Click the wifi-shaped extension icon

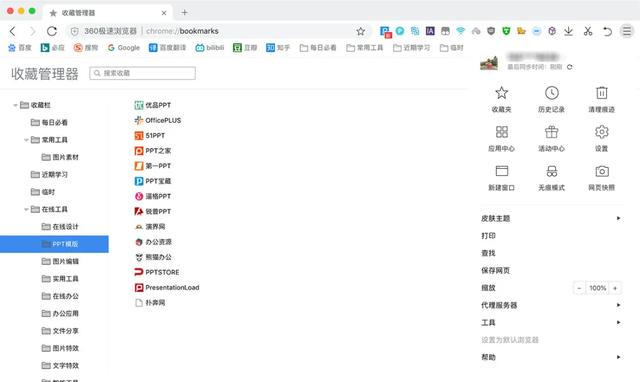pyautogui.click(x=461, y=31)
